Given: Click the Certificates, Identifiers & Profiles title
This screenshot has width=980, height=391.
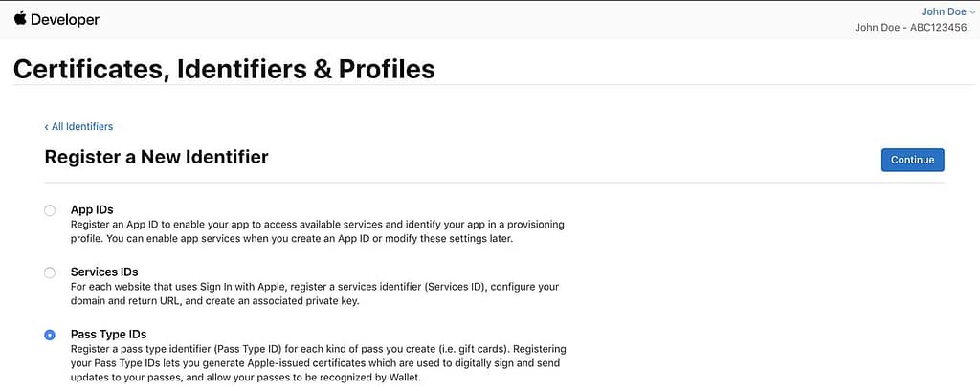Looking at the screenshot, I should click(x=224, y=70).
